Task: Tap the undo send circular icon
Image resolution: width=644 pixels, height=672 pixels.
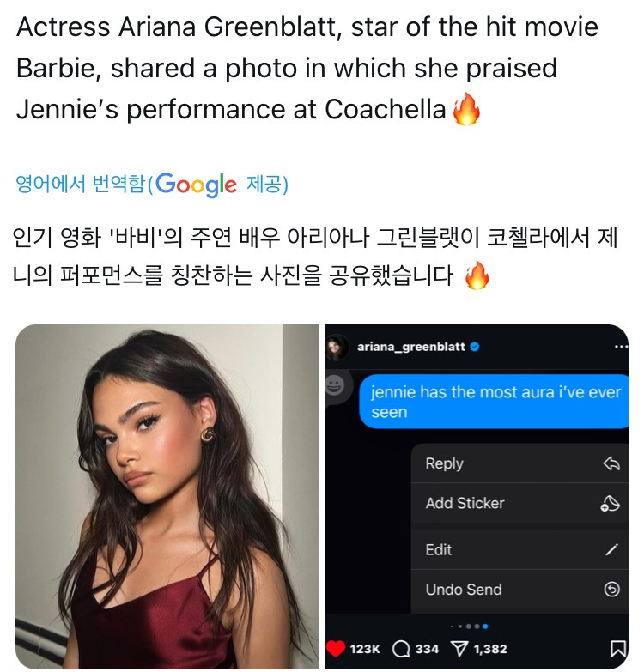Action: pos(611,590)
